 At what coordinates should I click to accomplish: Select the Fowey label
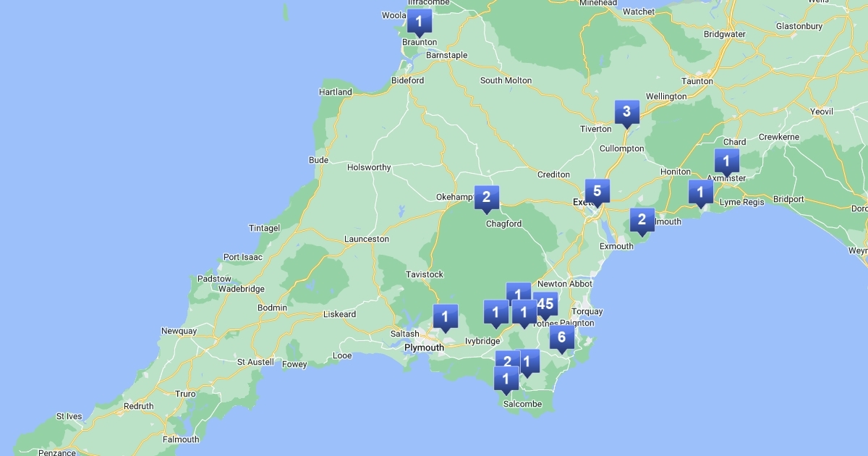(x=294, y=364)
